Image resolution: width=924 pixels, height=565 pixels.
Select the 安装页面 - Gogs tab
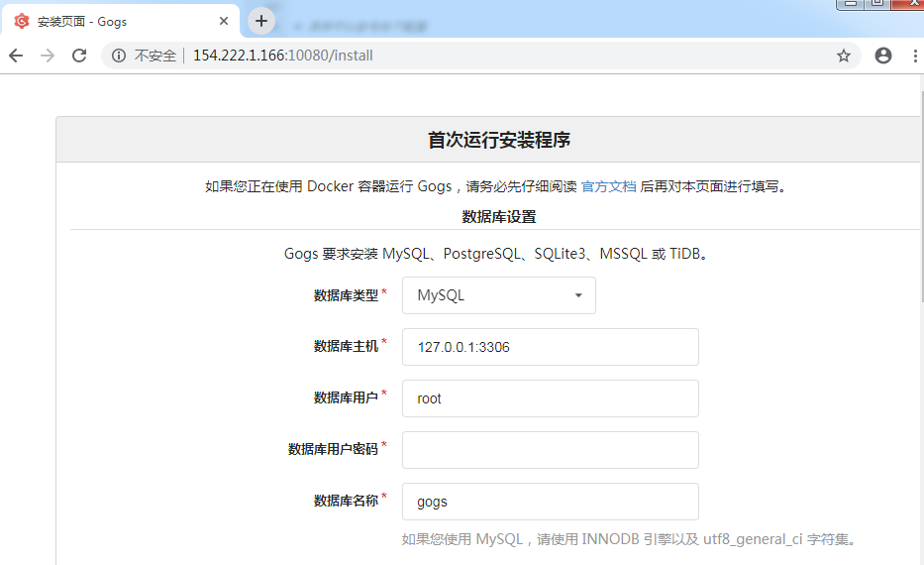point(121,21)
